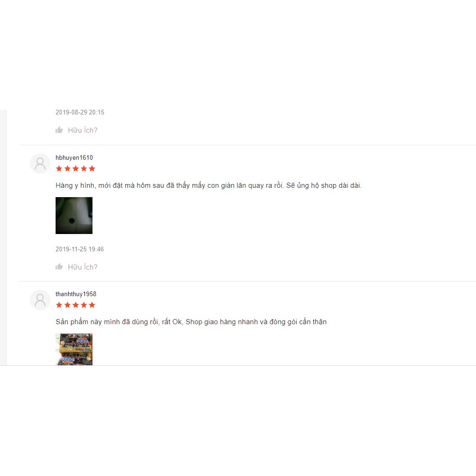476x476 pixels.
Task: Open thanhthuy1958's profile avatar
Action: pyautogui.click(x=40, y=300)
